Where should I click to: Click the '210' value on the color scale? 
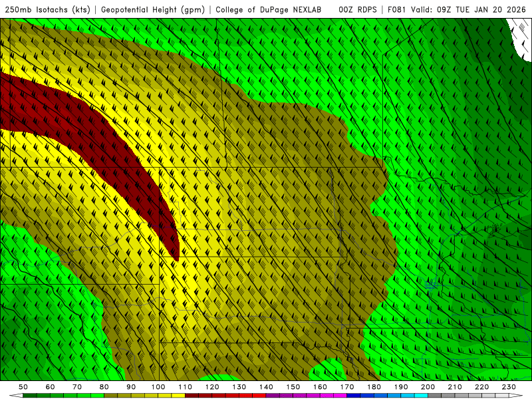click(455, 387)
